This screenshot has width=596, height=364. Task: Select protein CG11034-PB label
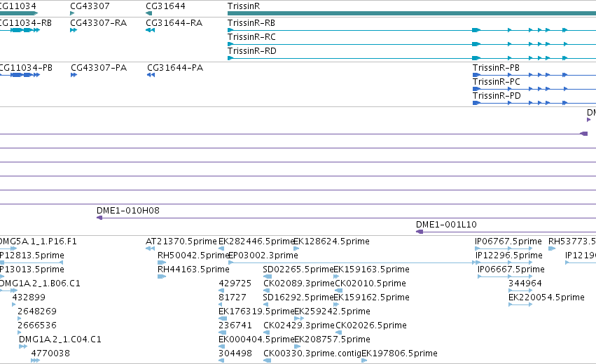[x=26, y=68]
